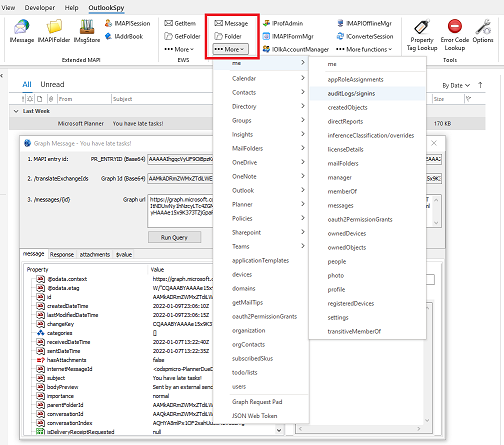Open OutlookSpy Options
This screenshot has width=504, height=445.
tap(483, 31)
